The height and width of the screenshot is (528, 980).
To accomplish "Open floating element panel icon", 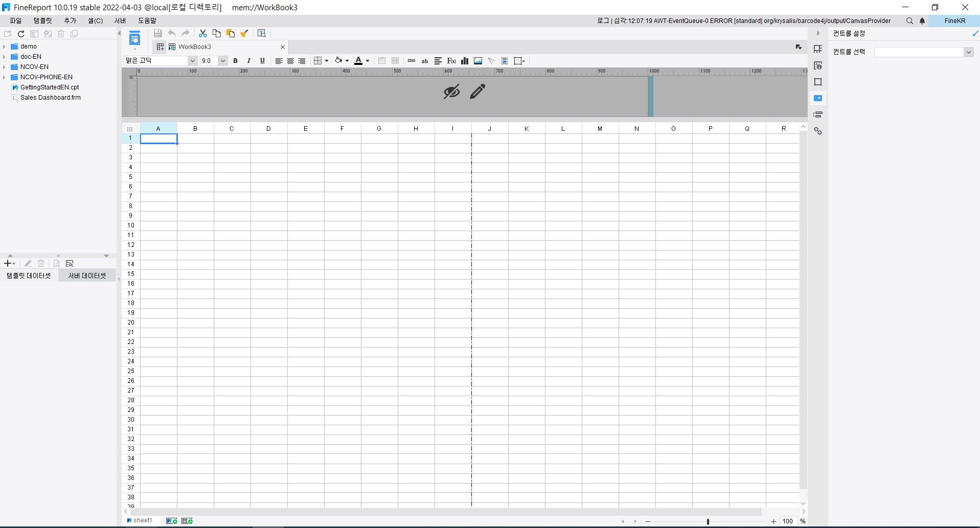I will (x=818, y=82).
